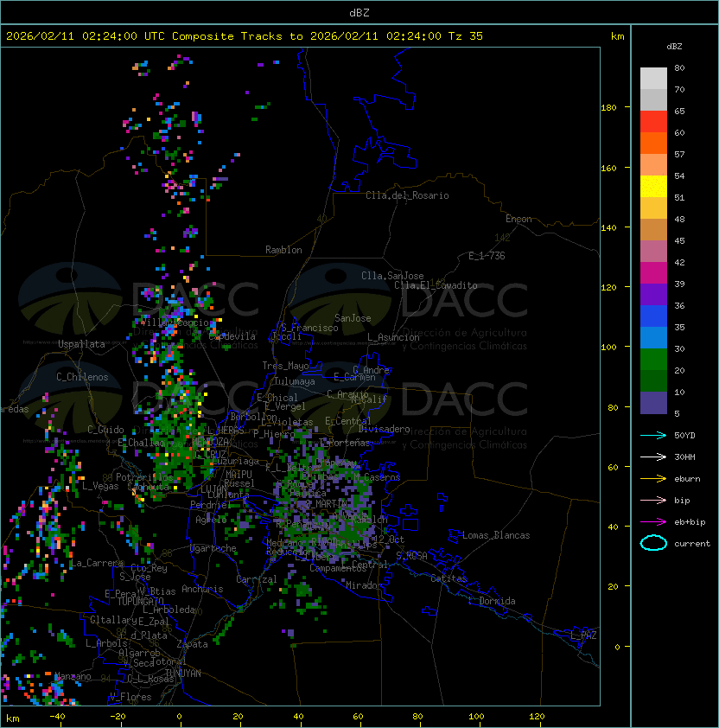Click the 'Clla.SanJose' map label
The height and width of the screenshot is (728, 719).
[392, 276]
